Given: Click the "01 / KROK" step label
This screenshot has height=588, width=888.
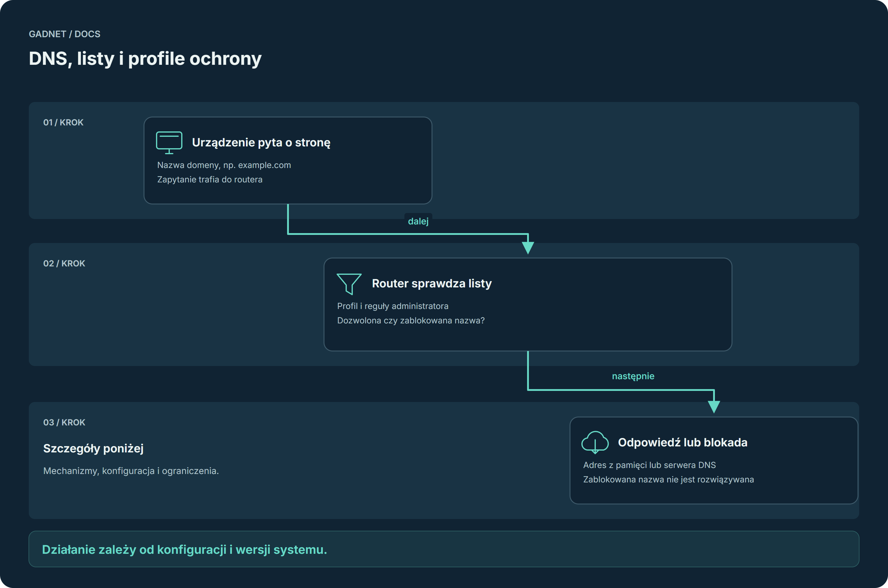Looking at the screenshot, I should point(63,123).
